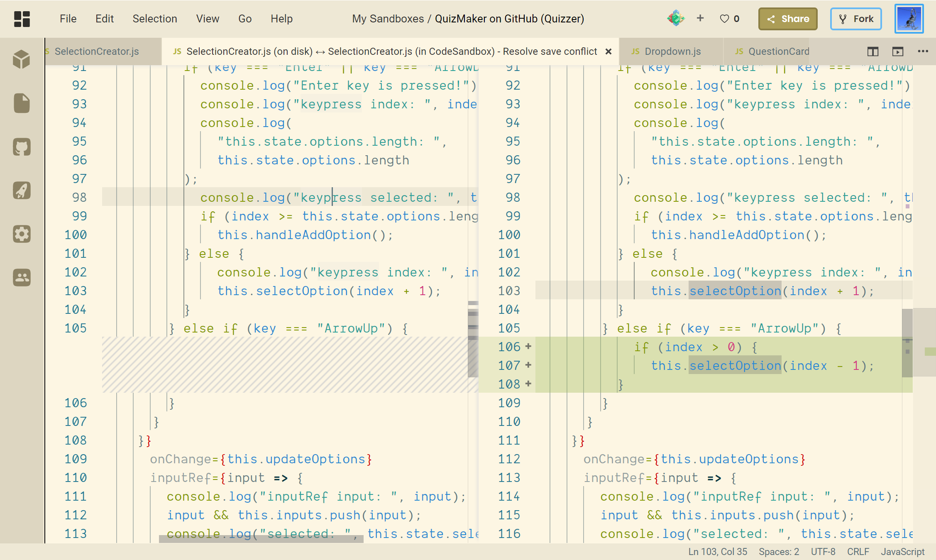Open the Live collaboration panel
The image size is (936, 560).
21,278
